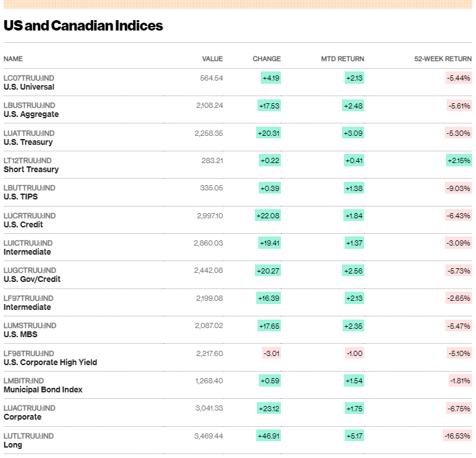Viewport: 476px width, 458px height.
Task: Click the red -3.01 change cell
Action: [271, 353]
